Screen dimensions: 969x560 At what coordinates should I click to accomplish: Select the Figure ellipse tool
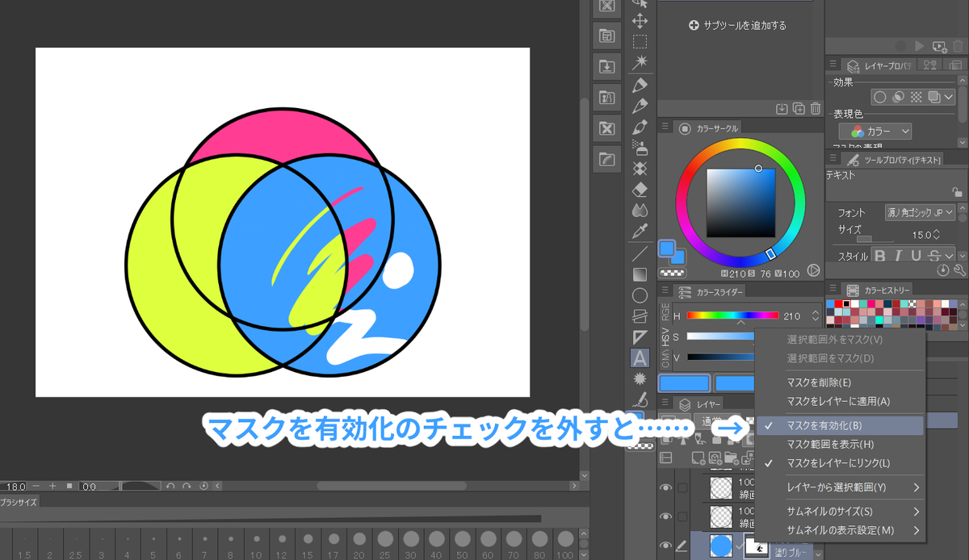tap(640, 295)
